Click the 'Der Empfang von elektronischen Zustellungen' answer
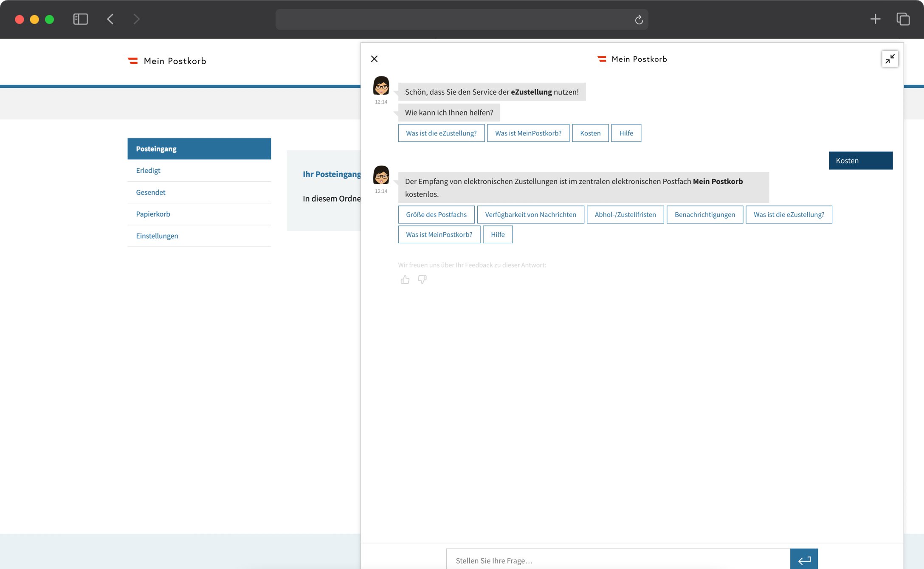924x569 pixels. (x=583, y=187)
